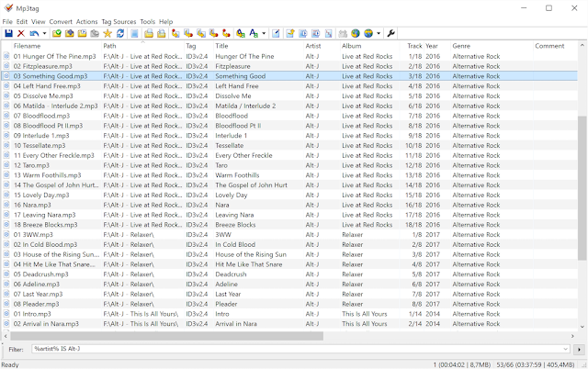
Task: Open the Help menu
Action: [x=165, y=22]
